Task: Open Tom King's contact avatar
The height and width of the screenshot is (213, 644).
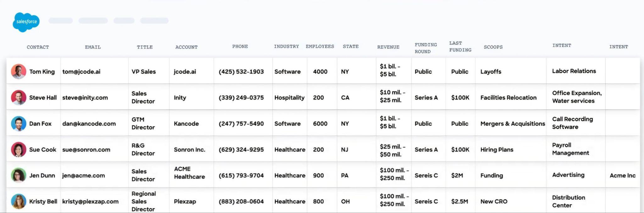Action: tap(19, 72)
